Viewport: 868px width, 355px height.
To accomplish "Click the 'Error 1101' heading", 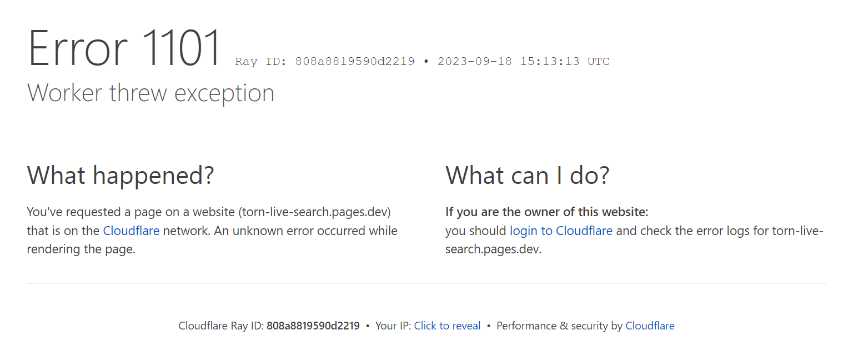I will pos(125,48).
